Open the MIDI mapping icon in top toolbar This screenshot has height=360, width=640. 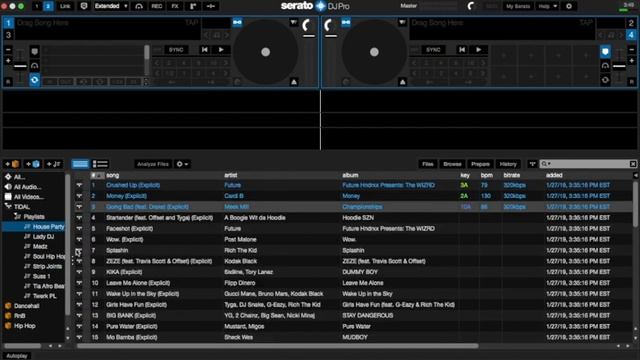coord(211,6)
